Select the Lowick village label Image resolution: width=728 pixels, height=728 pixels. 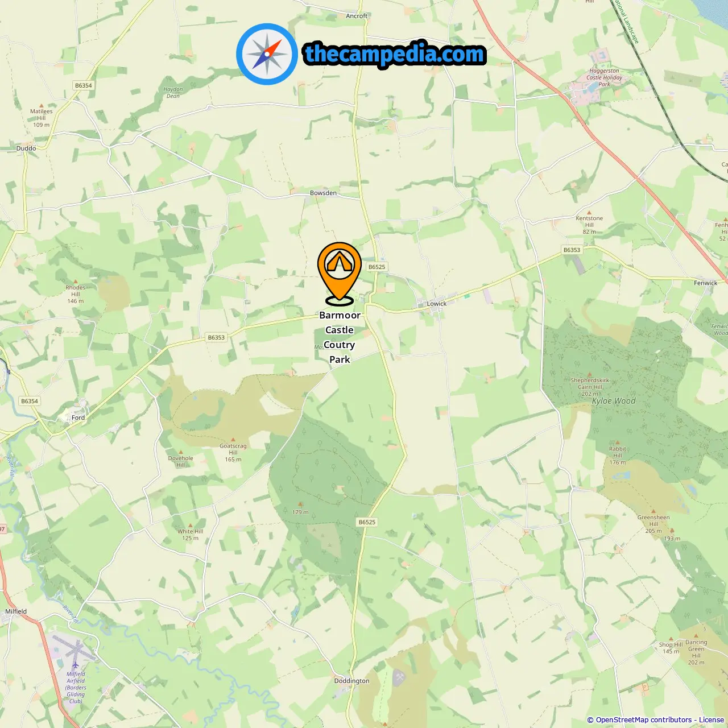[437, 304]
